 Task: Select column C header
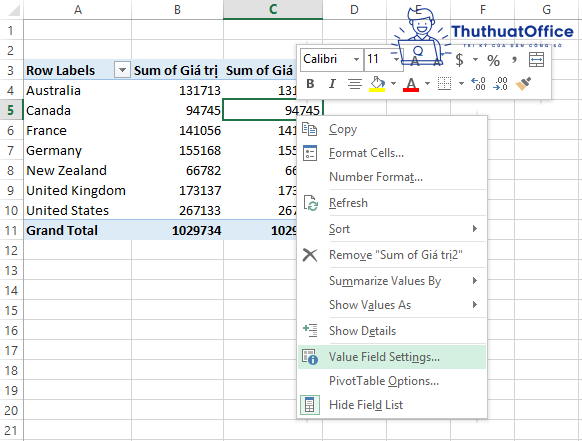tap(273, 9)
